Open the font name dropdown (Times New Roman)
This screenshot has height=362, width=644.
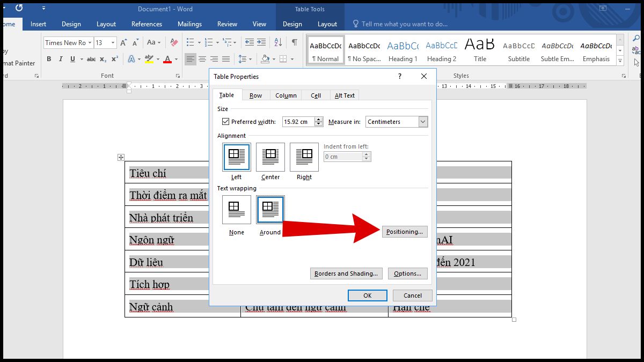[90, 42]
